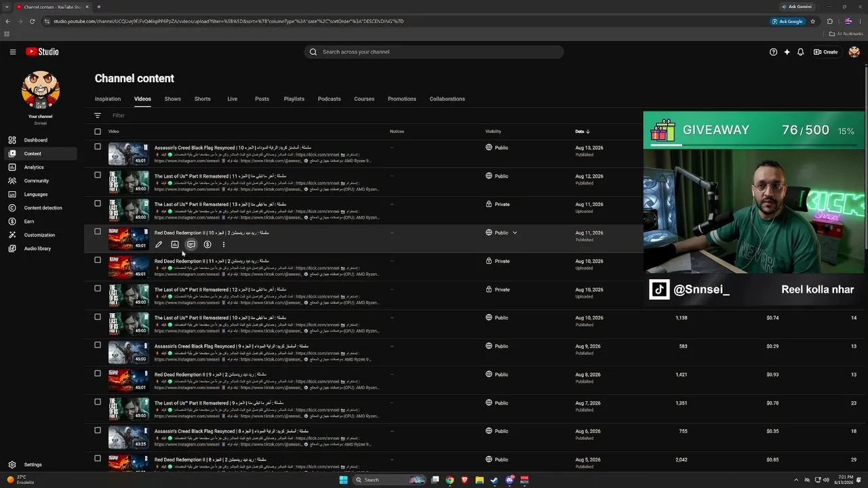868x488 pixels.
Task: Bookmark this page with the star icon
Action: tap(812, 21)
